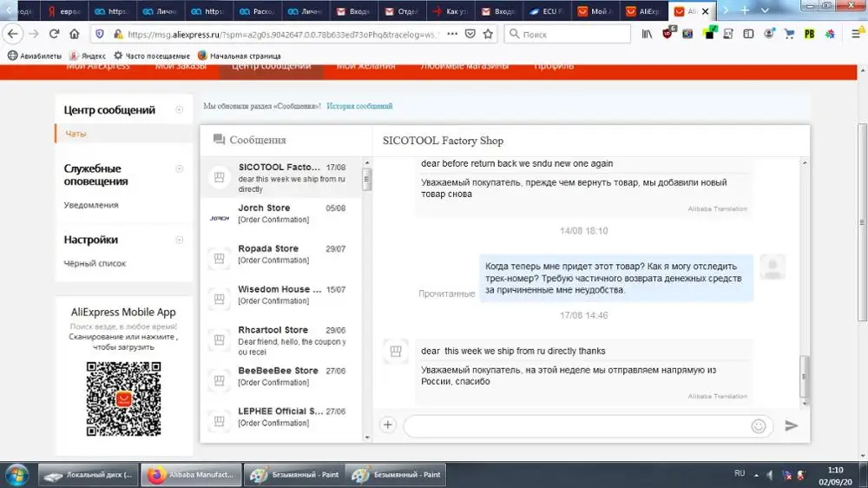Reload the page with the refresh icon
The image size is (868, 488).
click(54, 34)
